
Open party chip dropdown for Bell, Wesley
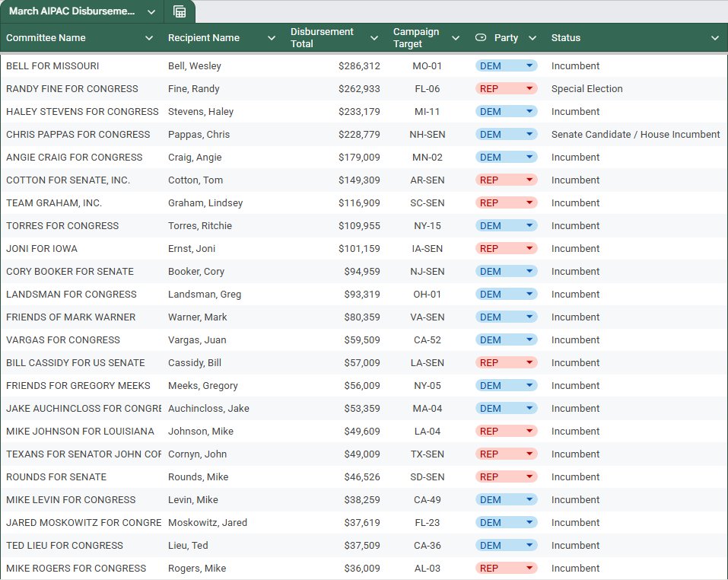[506, 66]
